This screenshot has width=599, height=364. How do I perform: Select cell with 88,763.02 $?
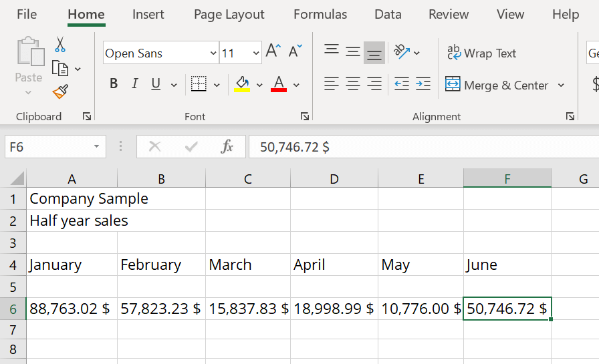[x=72, y=309]
